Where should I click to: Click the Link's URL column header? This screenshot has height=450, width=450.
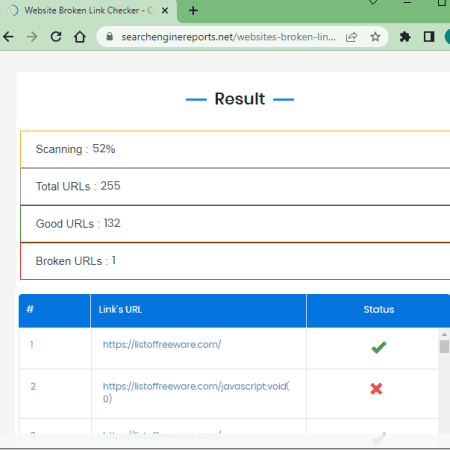pyautogui.click(x=198, y=310)
